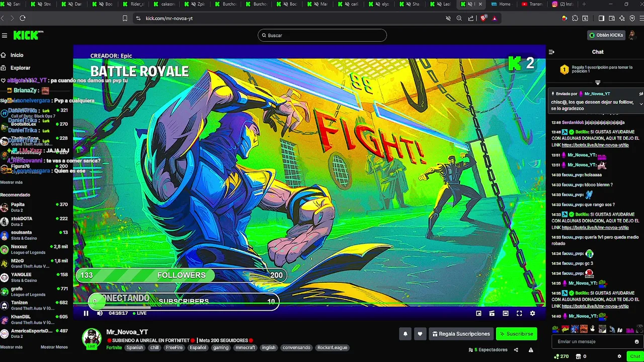The image size is (644, 362).
Task: Open video player settings gear
Action: tap(532, 313)
